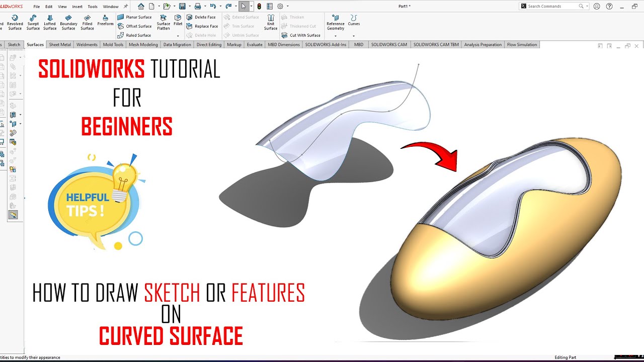Click Surface Flatten tool
The height and width of the screenshot is (362, 644).
(x=164, y=23)
